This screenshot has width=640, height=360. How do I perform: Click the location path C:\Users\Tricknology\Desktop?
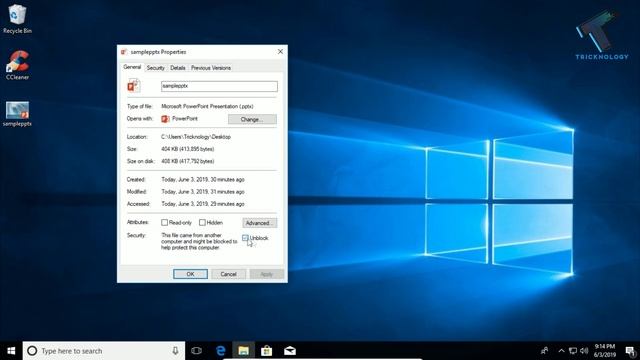pos(196,137)
